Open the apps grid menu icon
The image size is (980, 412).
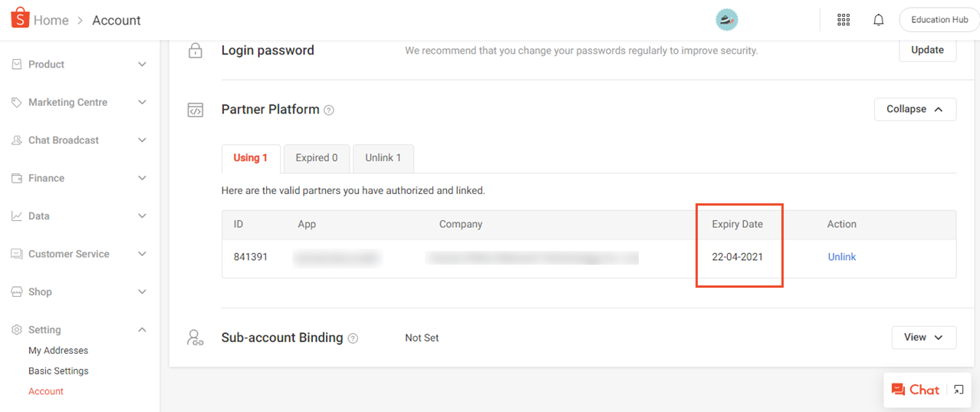point(844,20)
